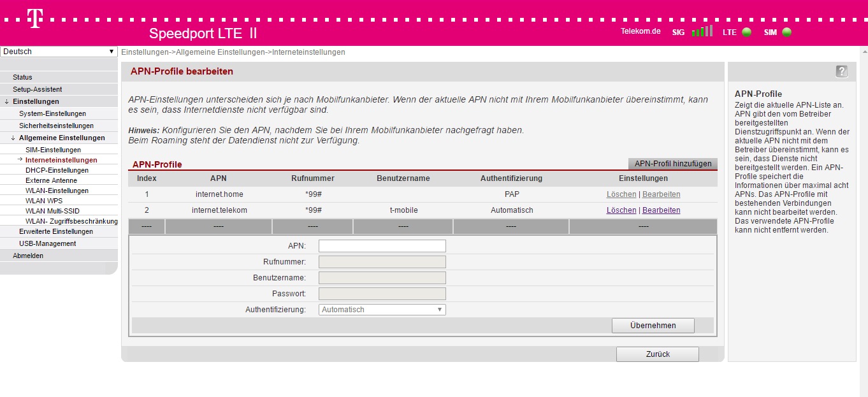Go to Erweiterte Einstellungen
This screenshot has width=868, height=397.
(56, 231)
